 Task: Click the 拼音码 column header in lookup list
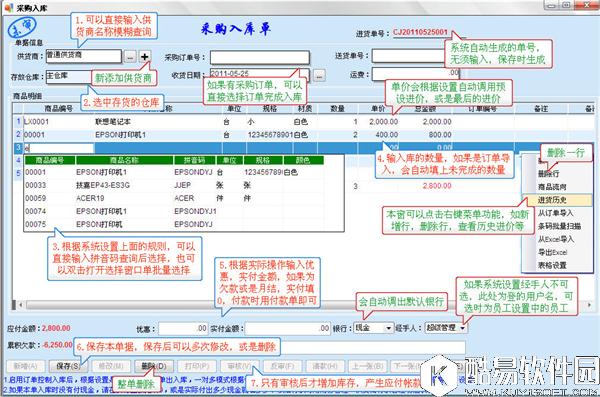click(x=194, y=160)
